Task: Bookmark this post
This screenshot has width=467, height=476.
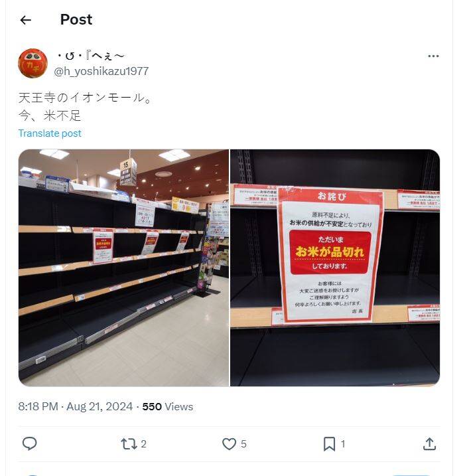Action: point(329,444)
